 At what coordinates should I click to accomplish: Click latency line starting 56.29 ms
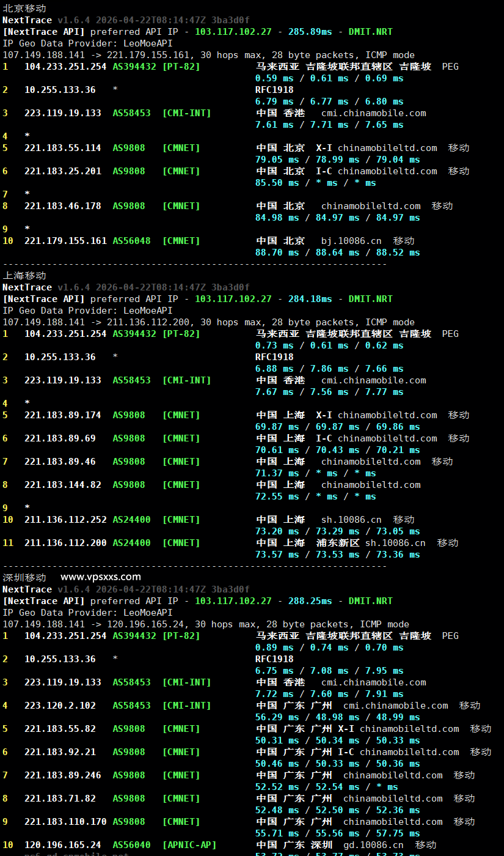(x=338, y=717)
